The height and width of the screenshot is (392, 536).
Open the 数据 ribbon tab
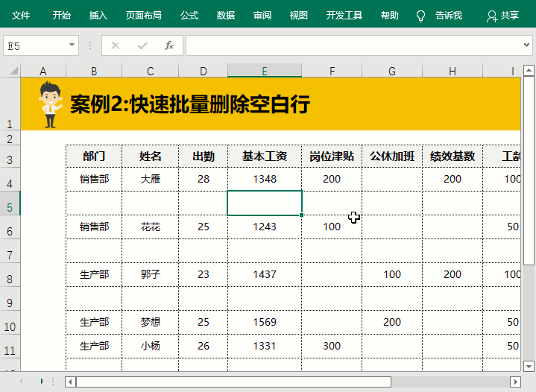click(225, 16)
